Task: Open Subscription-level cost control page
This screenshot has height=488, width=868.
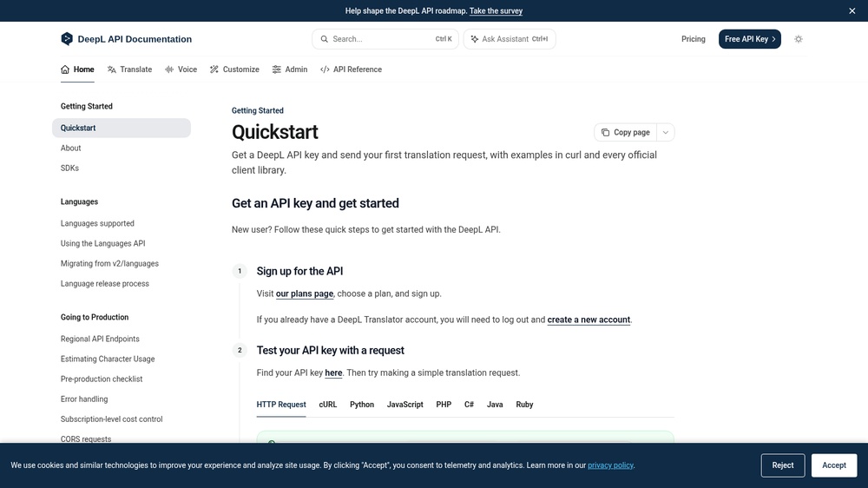Action: coord(111,419)
